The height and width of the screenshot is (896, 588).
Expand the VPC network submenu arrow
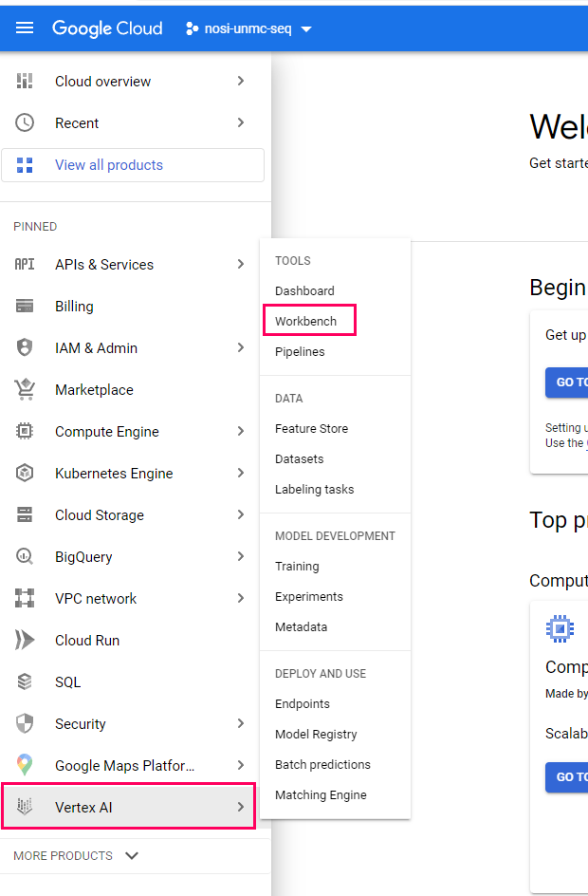(x=240, y=598)
